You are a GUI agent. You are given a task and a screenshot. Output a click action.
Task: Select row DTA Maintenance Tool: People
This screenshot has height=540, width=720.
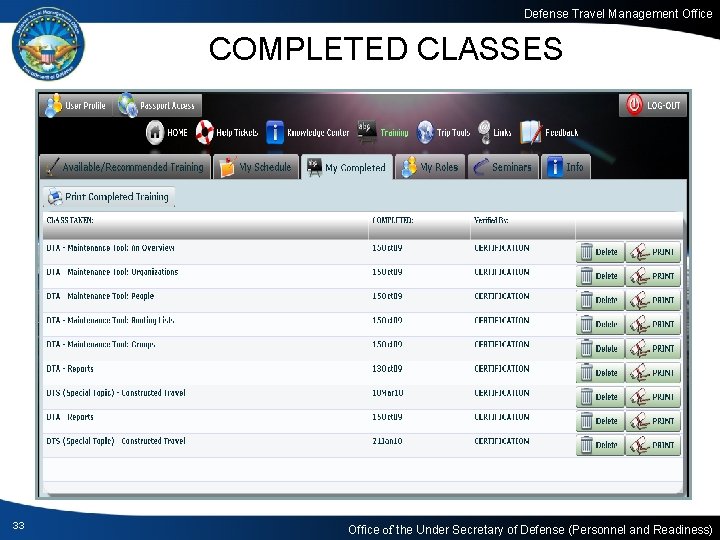pyautogui.click(x=363, y=300)
